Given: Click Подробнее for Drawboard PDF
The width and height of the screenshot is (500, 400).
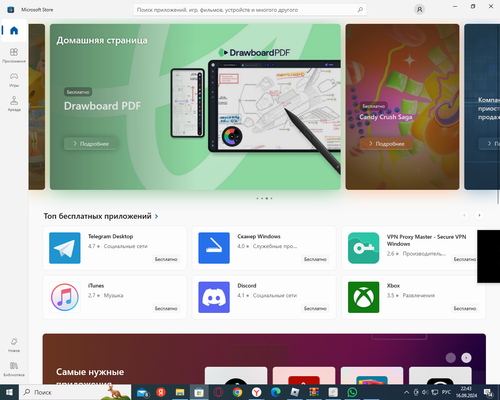Looking at the screenshot, I should [x=91, y=144].
